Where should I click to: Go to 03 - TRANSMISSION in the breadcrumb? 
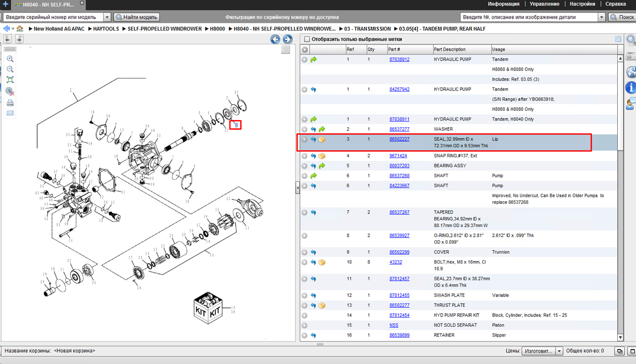click(368, 29)
